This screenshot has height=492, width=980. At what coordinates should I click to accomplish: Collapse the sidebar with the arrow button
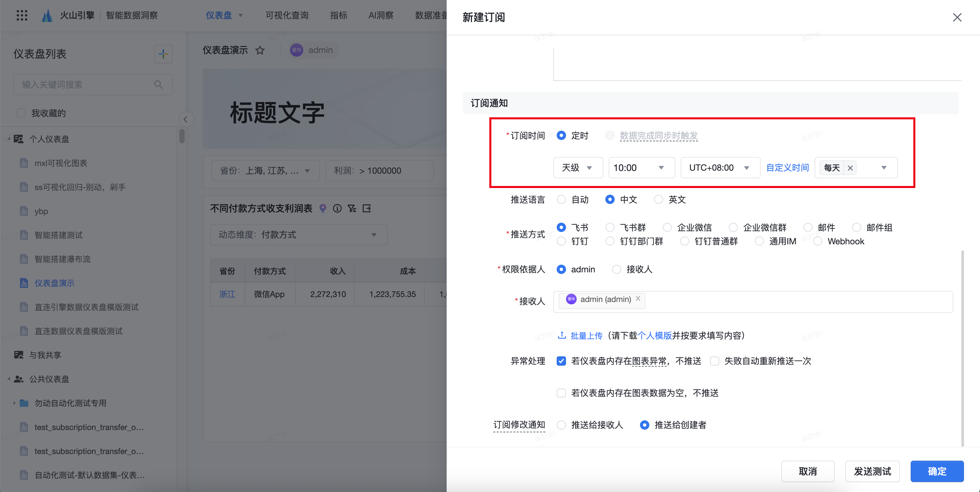tap(186, 119)
